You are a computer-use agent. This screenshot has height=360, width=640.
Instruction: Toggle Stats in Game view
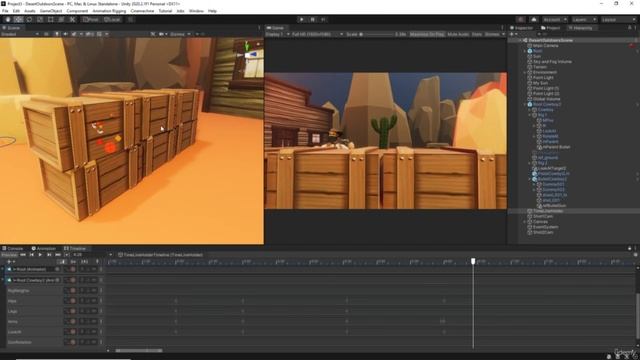(476, 34)
